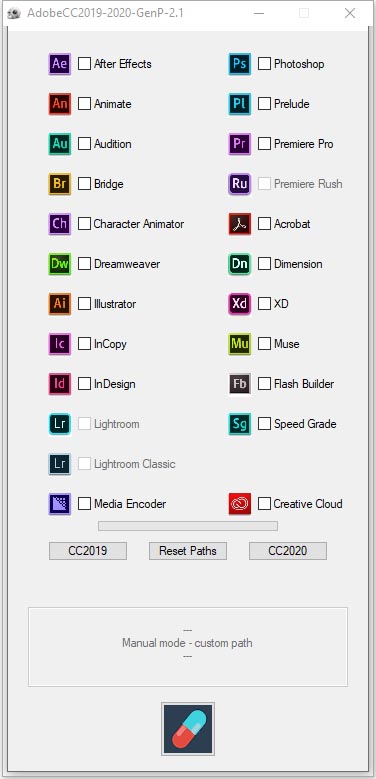Click the greyed Premiere Rush label
The width and height of the screenshot is (376, 779).
[x=308, y=184]
